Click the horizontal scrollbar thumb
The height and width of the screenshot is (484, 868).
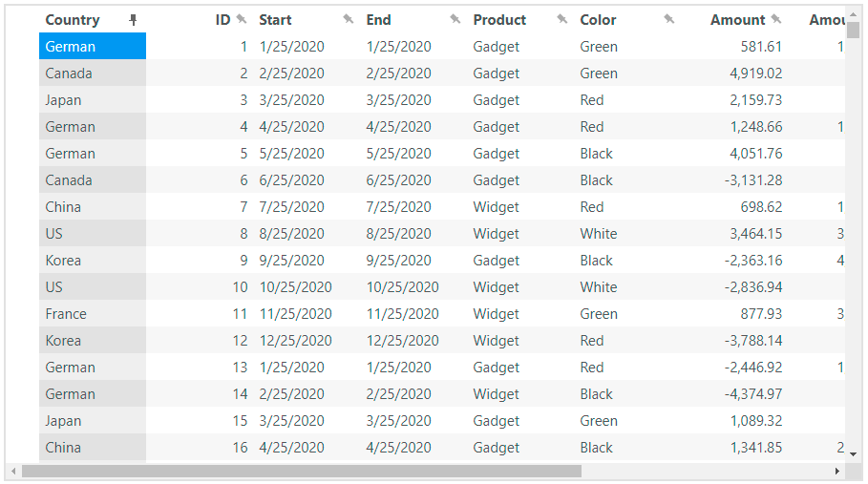[x=301, y=471]
